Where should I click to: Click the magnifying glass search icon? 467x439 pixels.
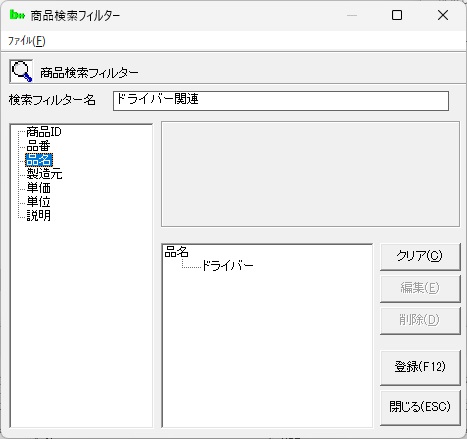22,71
